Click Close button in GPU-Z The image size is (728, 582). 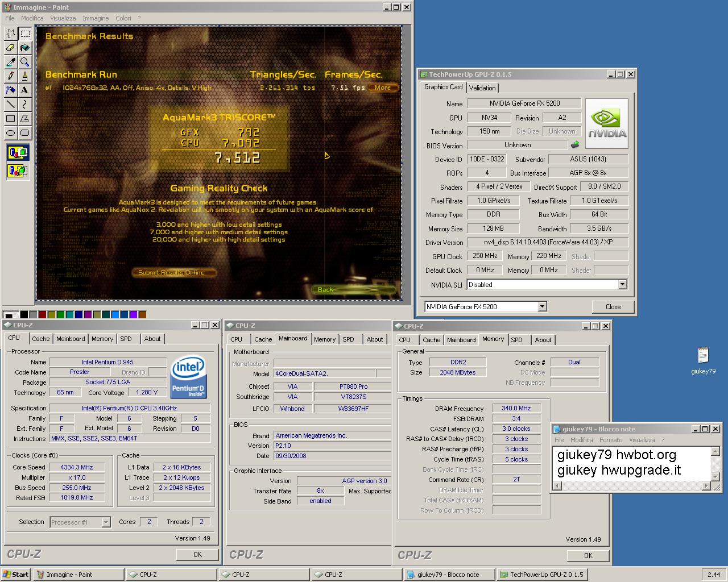[613, 307]
